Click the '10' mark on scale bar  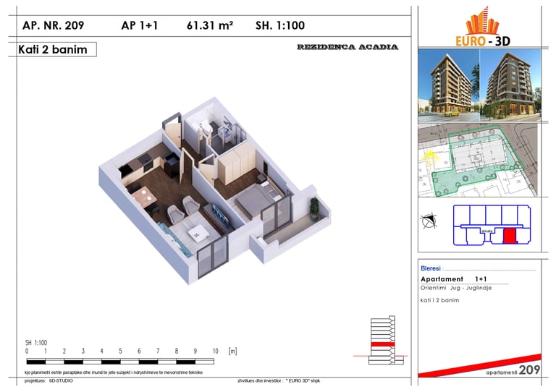215,351
